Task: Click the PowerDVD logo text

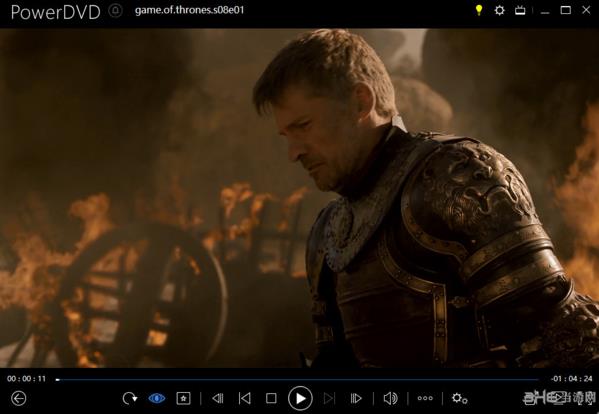Action: coord(56,12)
